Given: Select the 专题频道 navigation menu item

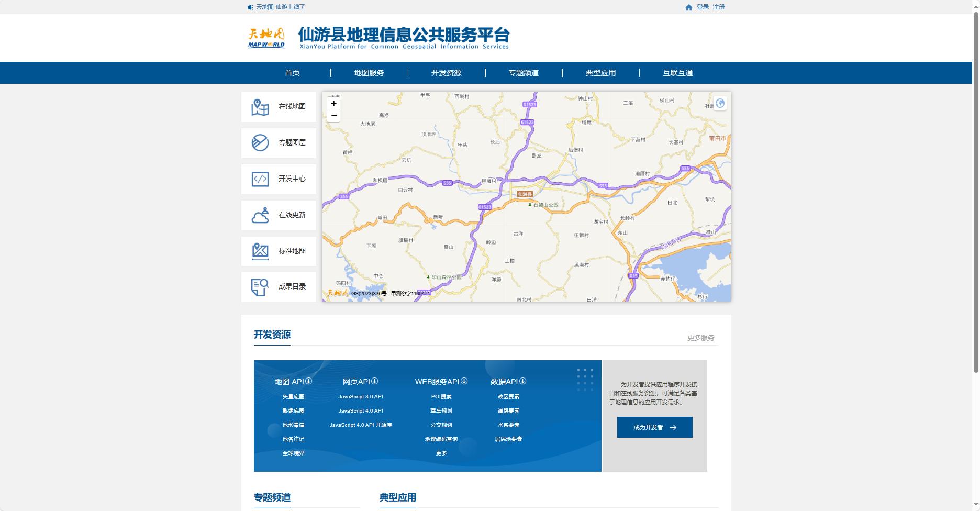Looking at the screenshot, I should pos(524,73).
